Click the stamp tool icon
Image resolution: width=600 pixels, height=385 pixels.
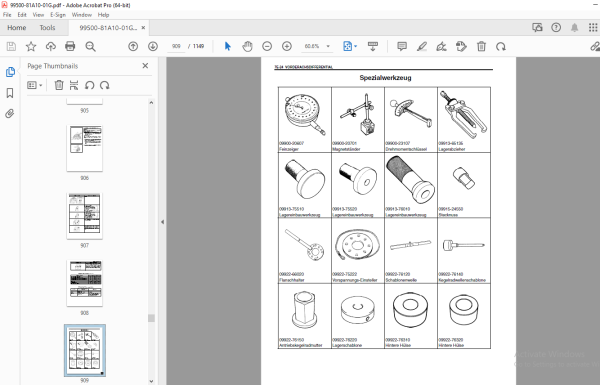(x=461, y=46)
